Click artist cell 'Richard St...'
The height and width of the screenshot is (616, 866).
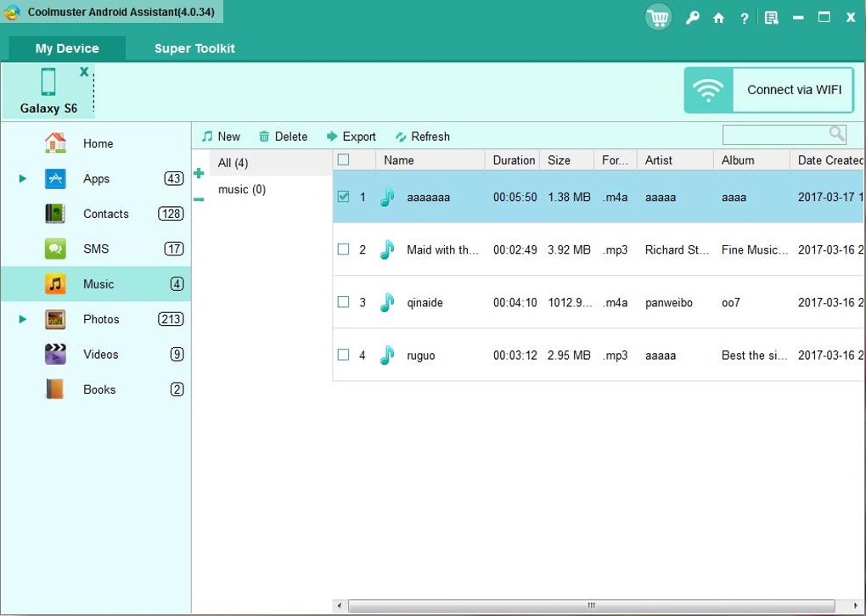pos(677,249)
